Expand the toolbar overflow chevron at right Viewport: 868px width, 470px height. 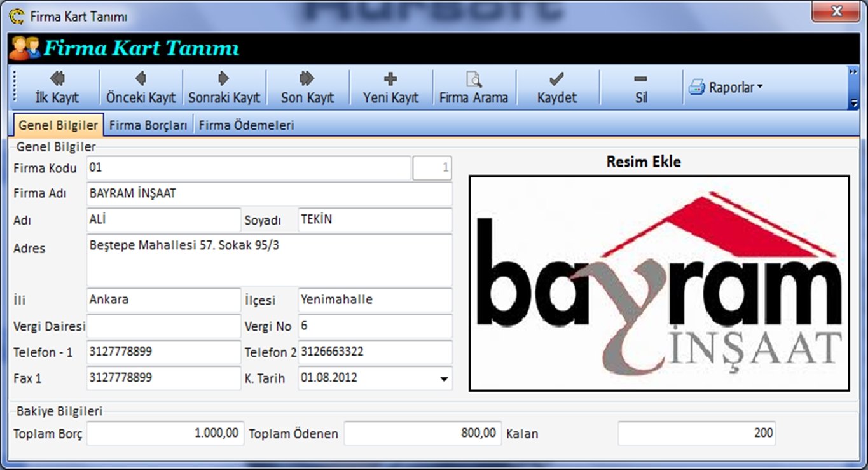pos(853,73)
